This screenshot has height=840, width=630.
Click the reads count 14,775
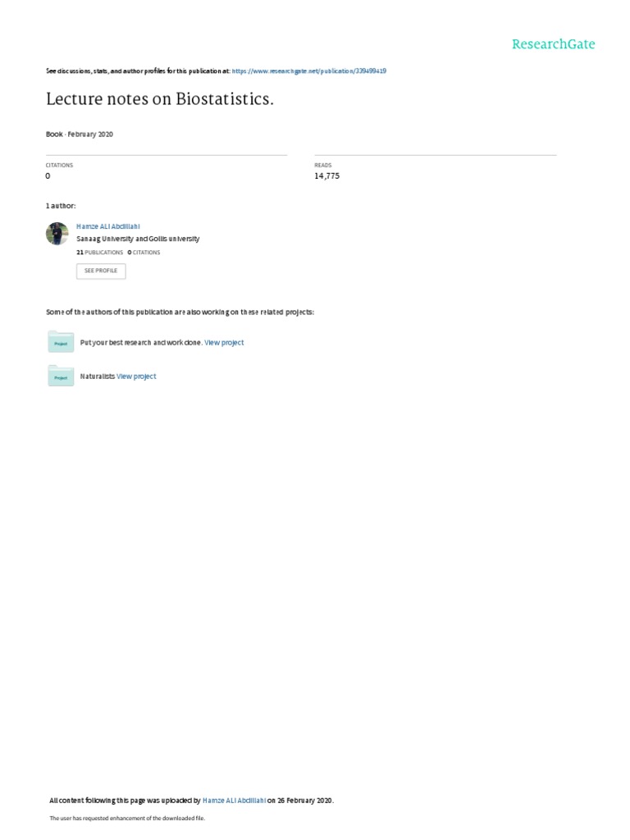(326, 176)
